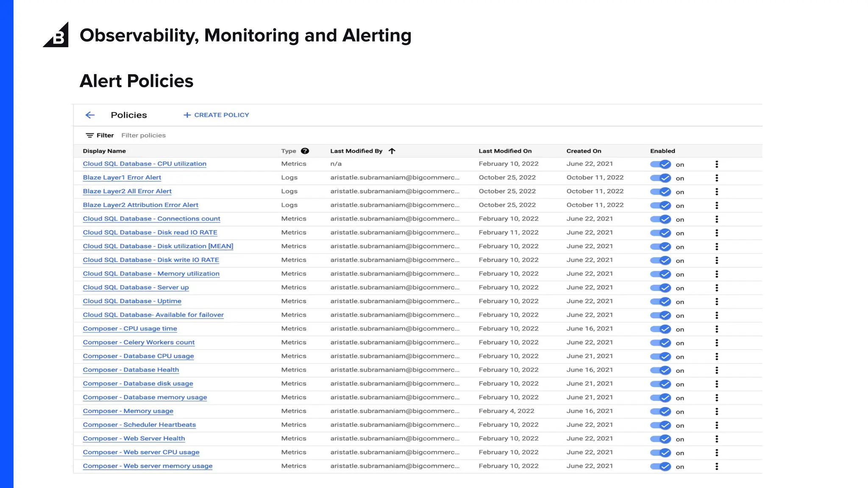Screen dimensions: 868x488
Task: Toggle Scheduler Heartbeats enabled switch
Action: [660, 425]
